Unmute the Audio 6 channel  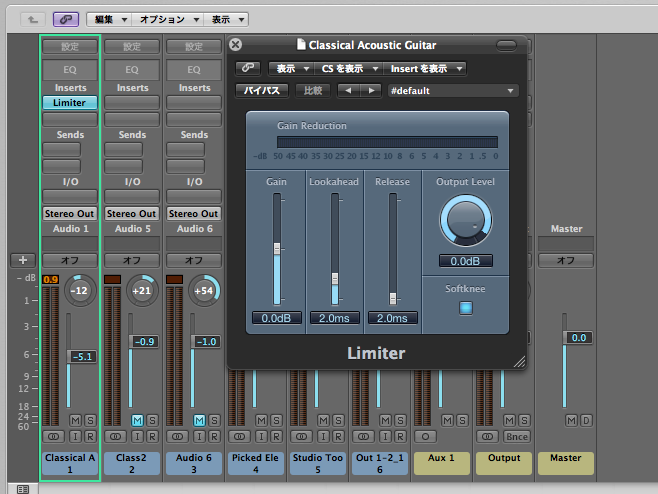point(200,421)
